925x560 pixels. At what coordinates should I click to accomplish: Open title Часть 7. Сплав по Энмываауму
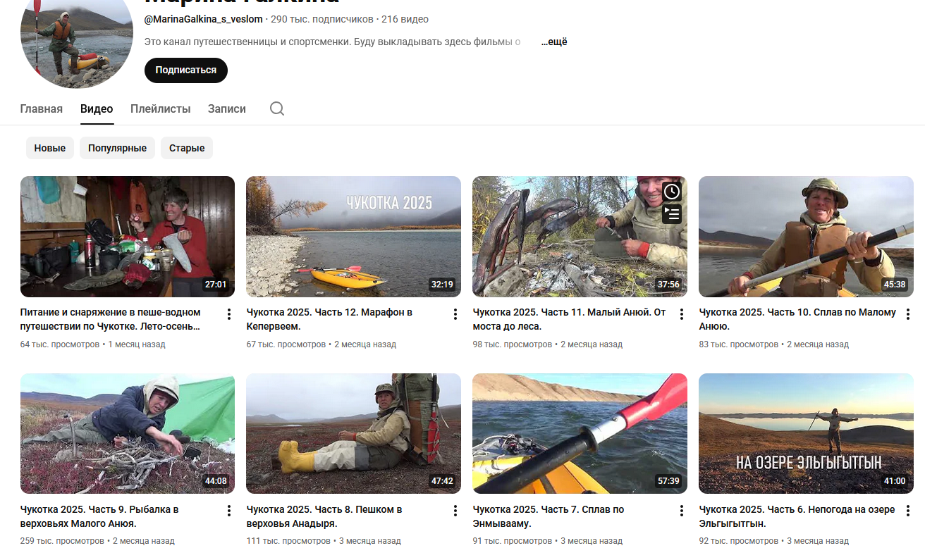(549, 516)
